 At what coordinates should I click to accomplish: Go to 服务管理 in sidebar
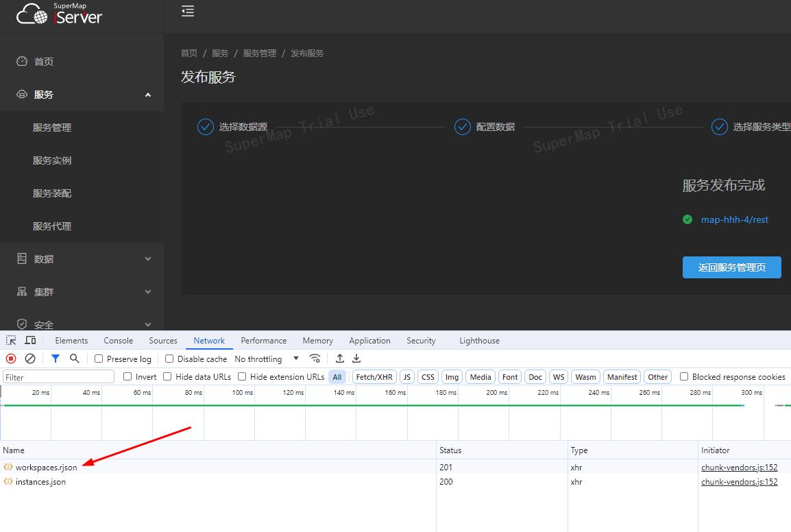point(52,128)
